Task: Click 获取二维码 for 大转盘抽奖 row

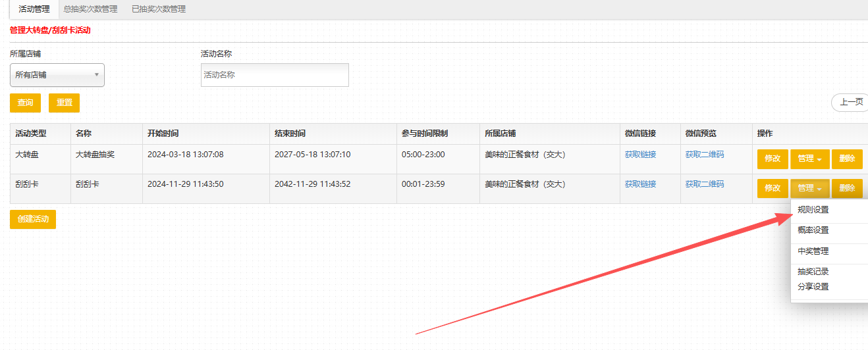Action: [x=704, y=155]
